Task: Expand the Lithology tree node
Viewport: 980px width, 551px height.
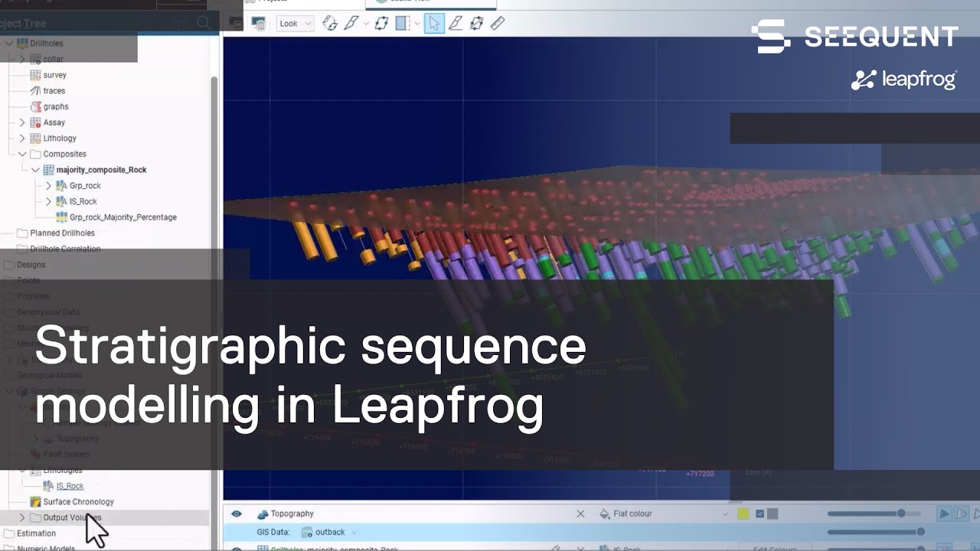Action: tap(22, 139)
